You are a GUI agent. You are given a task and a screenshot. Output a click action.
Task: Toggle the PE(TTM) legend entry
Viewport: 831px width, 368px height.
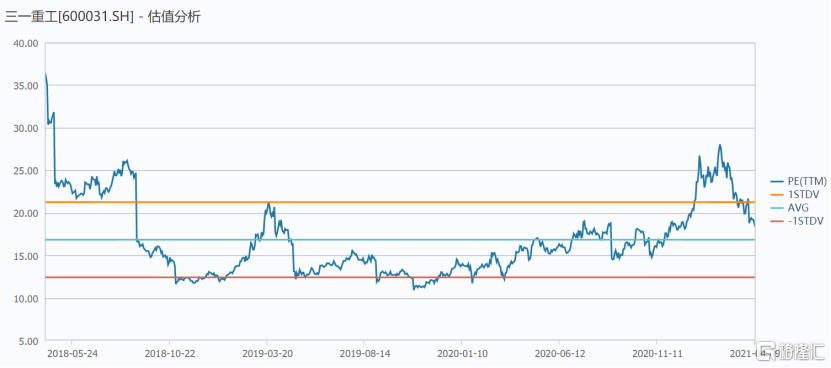[798, 182]
